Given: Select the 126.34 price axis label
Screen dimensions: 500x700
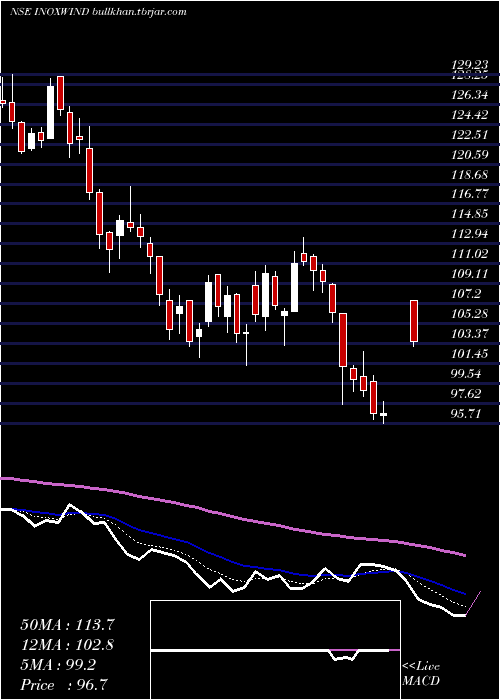Looking at the screenshot, I should coord(469,95).
